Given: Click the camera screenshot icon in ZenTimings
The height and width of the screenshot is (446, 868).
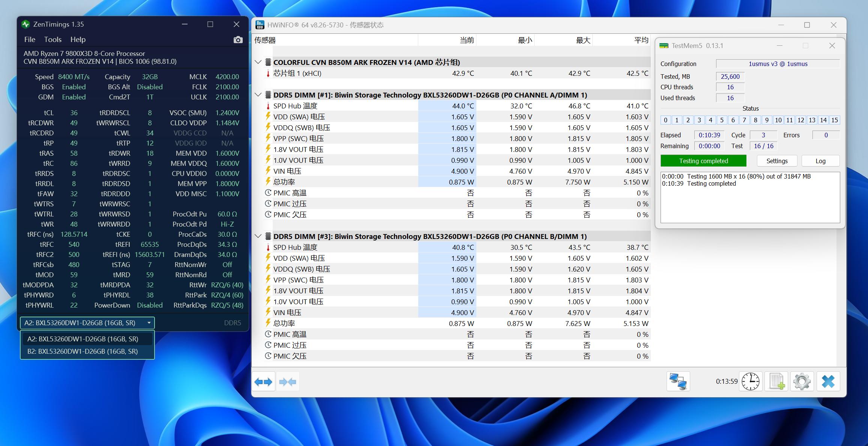Looking at the screenshot, I should click(238, 39).
